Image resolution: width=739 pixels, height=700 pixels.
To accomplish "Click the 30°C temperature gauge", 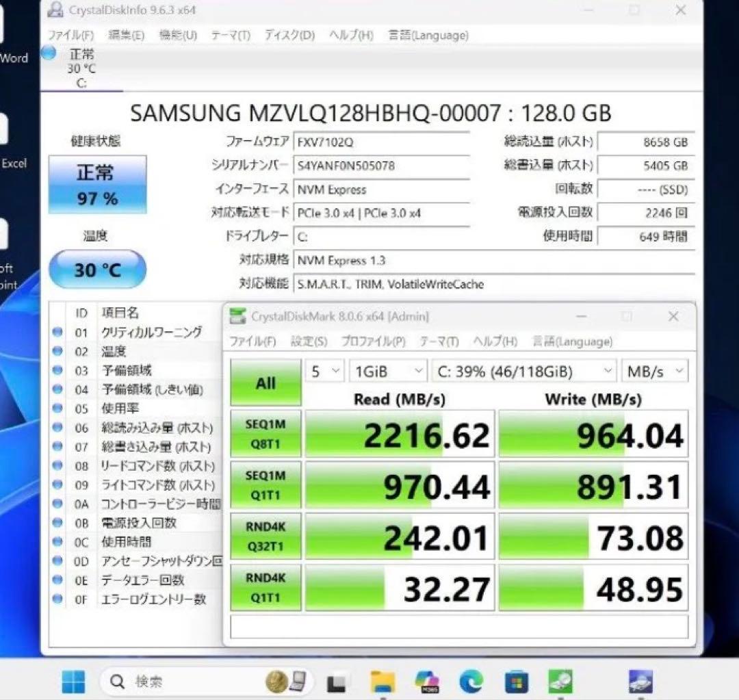I will click(x=97, y=270).
